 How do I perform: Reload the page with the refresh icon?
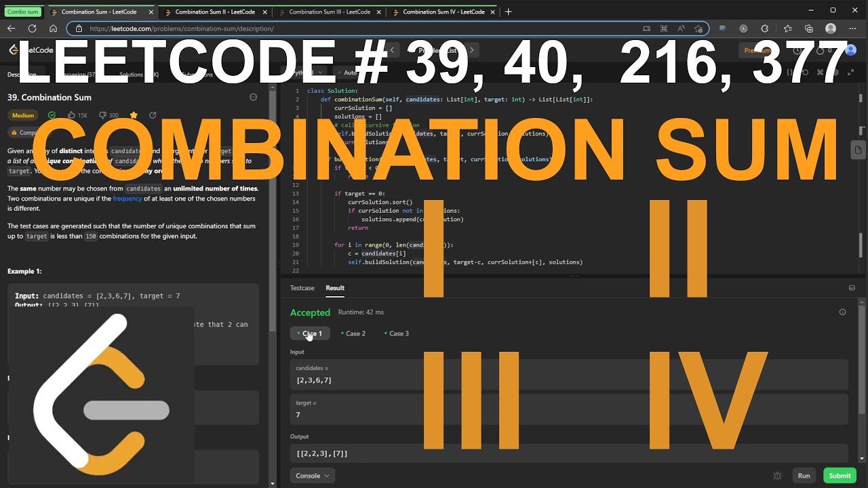(x=32, y=28)
